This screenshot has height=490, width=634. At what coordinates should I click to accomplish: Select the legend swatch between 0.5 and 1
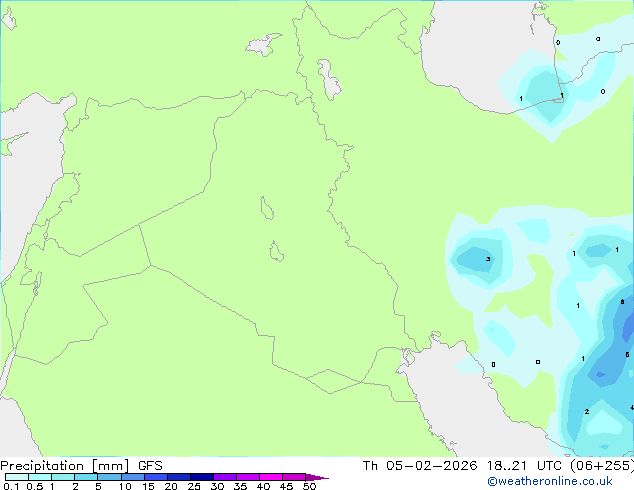[x=40, y=477]
